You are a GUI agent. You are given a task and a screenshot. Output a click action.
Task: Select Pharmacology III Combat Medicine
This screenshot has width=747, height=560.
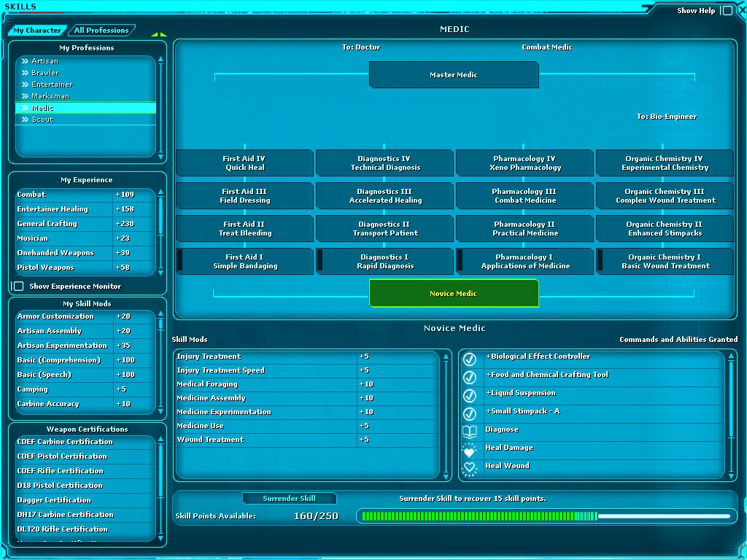pos(525,195)
